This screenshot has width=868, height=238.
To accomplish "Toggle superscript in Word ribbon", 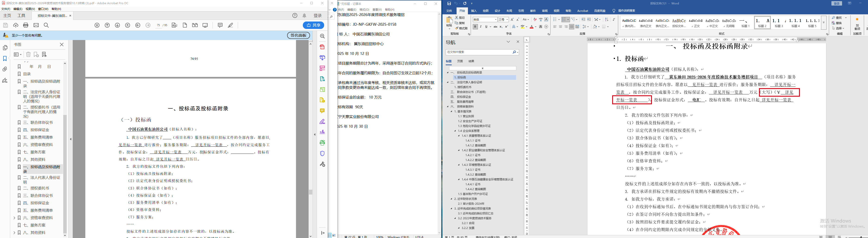I will point(506,27).
